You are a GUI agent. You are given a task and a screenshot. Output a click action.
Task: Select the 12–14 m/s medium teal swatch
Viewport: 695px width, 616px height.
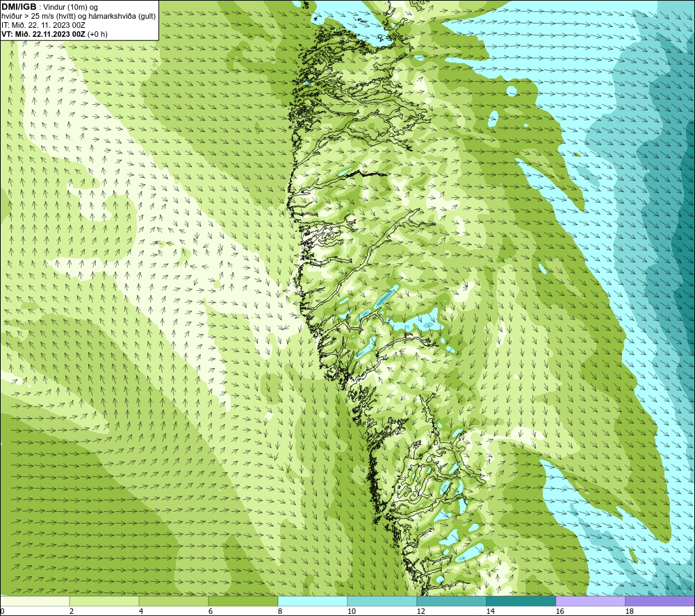[451, 601]
